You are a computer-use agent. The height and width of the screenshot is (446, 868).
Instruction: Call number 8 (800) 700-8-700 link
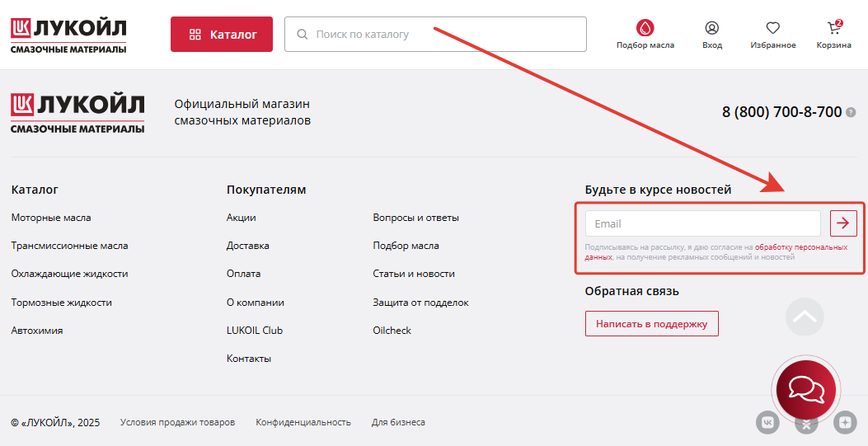coord(781,112)
